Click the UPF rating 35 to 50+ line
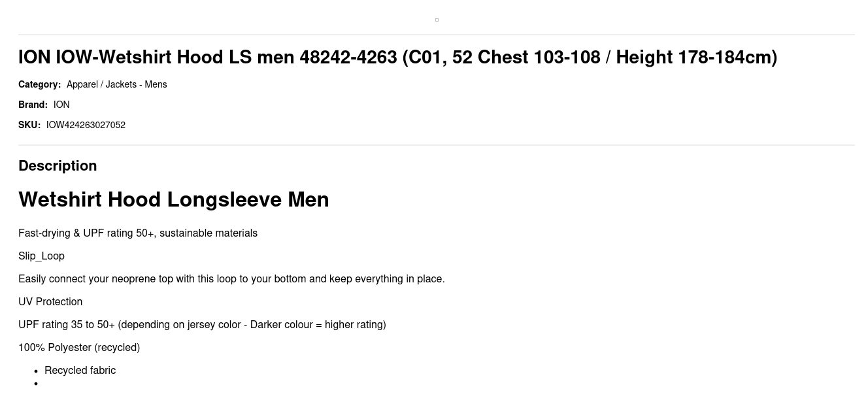This screenshot has height=419, width=868. 202,325
